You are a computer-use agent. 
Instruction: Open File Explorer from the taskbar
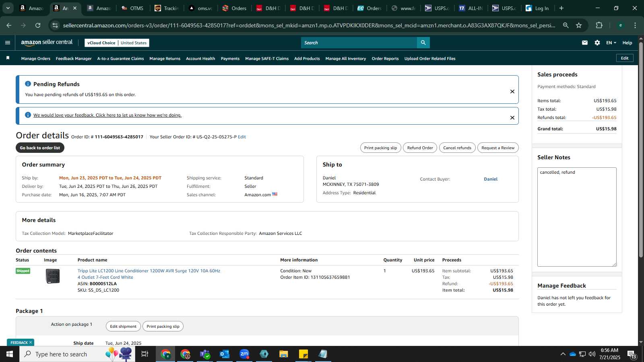(284, 354)
